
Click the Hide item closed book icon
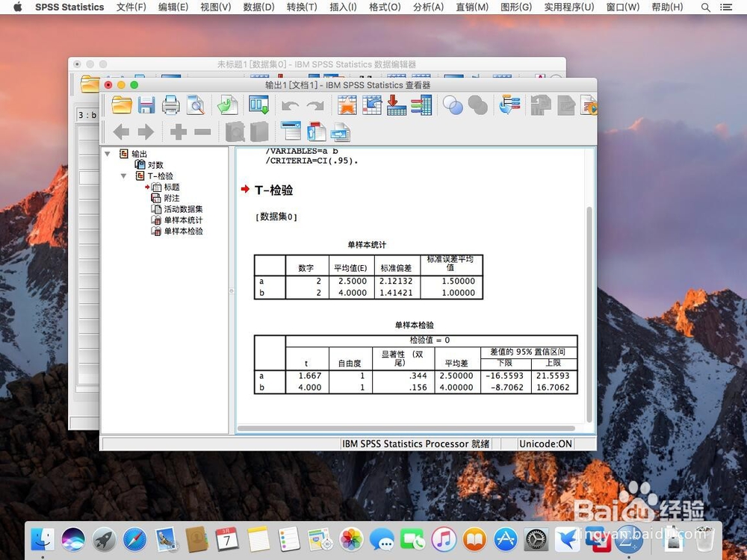point(259,132)
